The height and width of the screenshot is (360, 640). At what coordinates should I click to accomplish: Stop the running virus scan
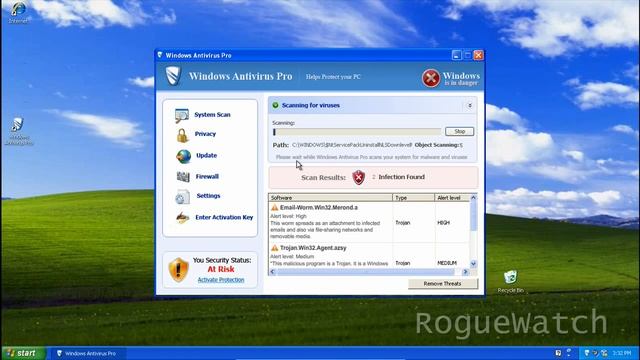coord(460,131)
